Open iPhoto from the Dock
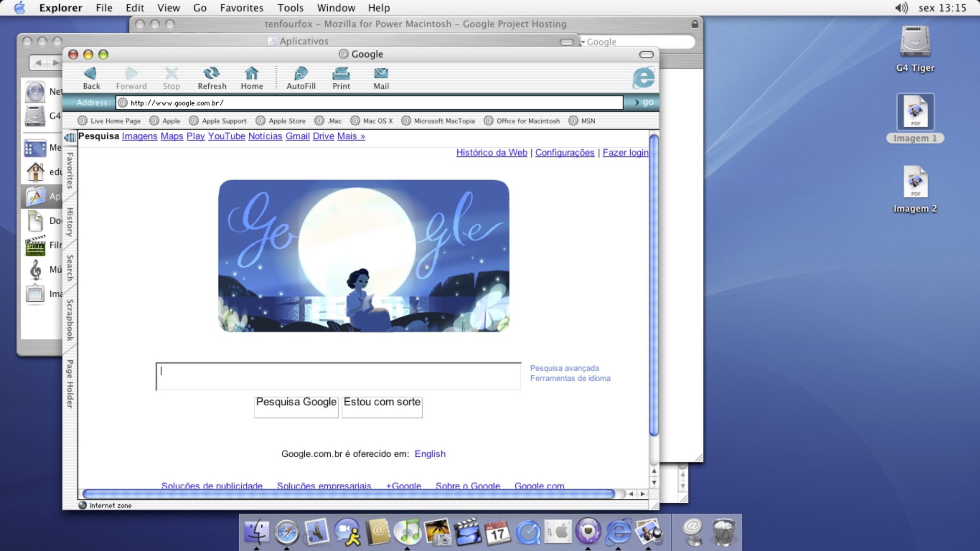 [x=438, y=532]
